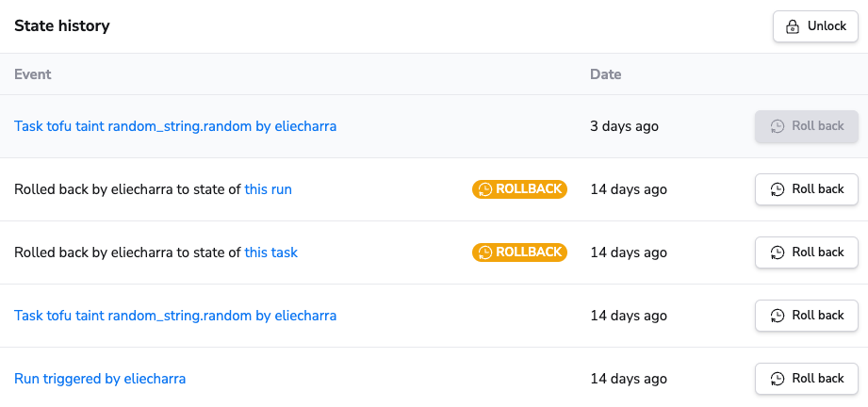Open the tofu taint task from 3 days ago

pyautogui.click(x=175, y=126)
